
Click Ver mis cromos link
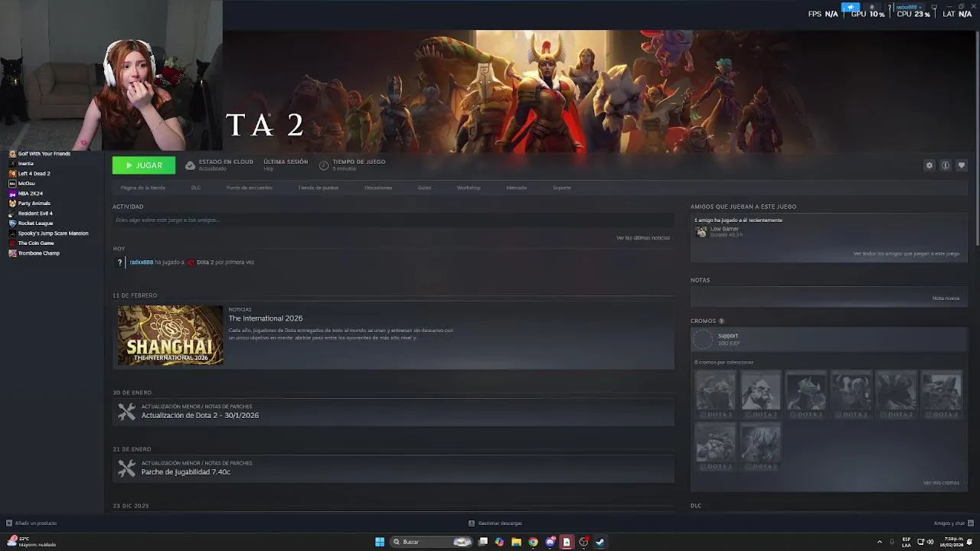pyautogui.click(x=941, y=483)
